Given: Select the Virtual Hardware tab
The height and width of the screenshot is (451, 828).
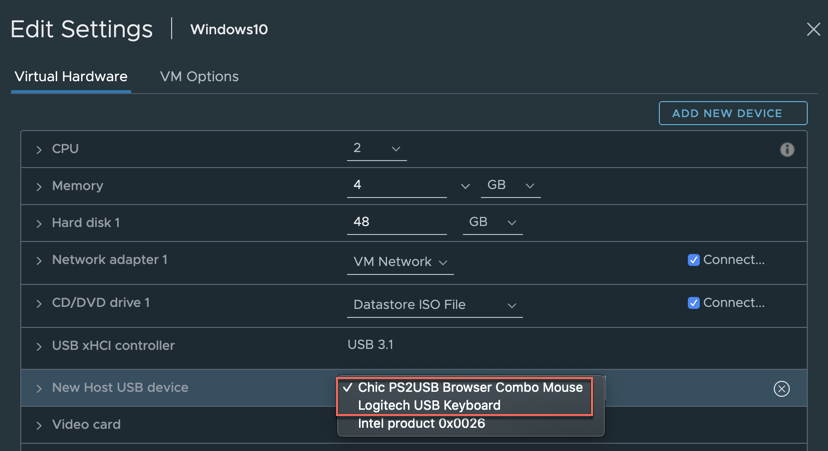Looking at the screenshot, I should click(71, 77).
